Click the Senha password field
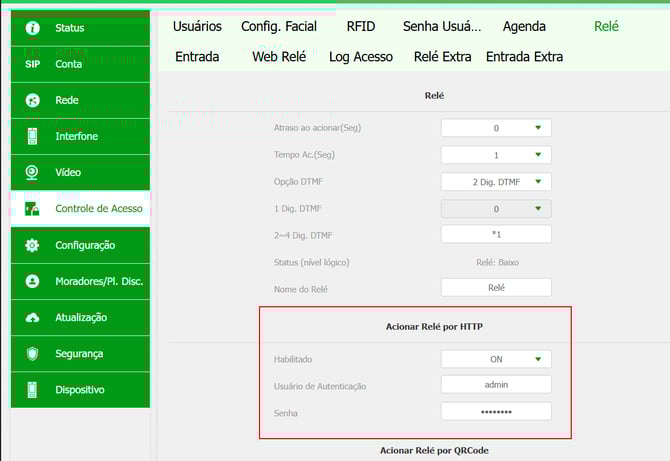 pyautogui.click(x=496, y=411)
